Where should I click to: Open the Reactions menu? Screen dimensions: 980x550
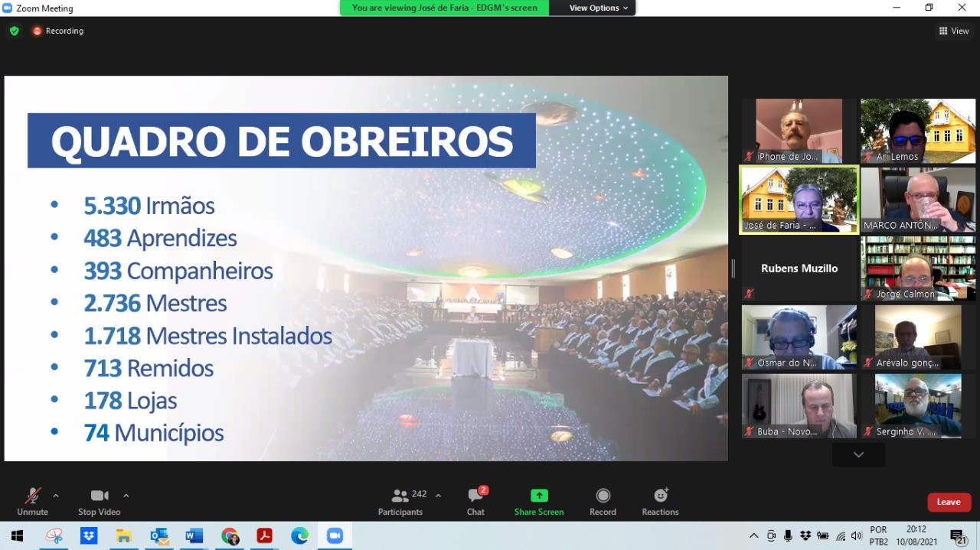click(x=660, y=496)
